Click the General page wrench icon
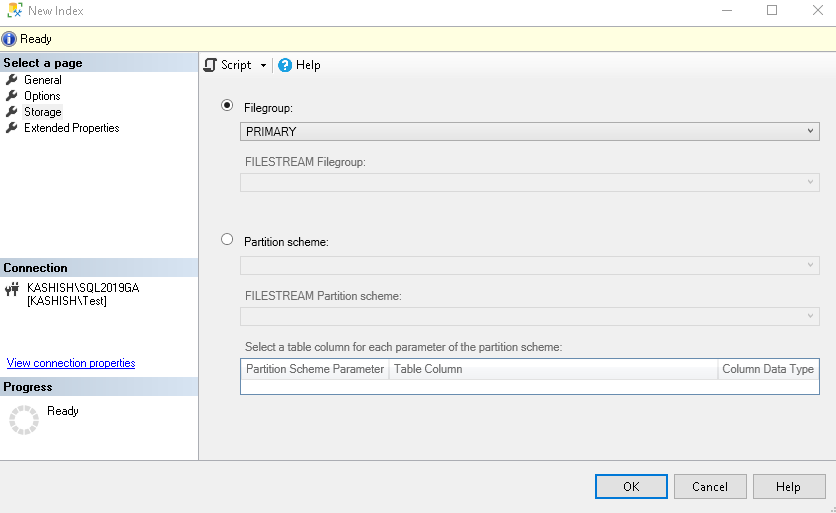The image size is (836, 513). (12, 80)
